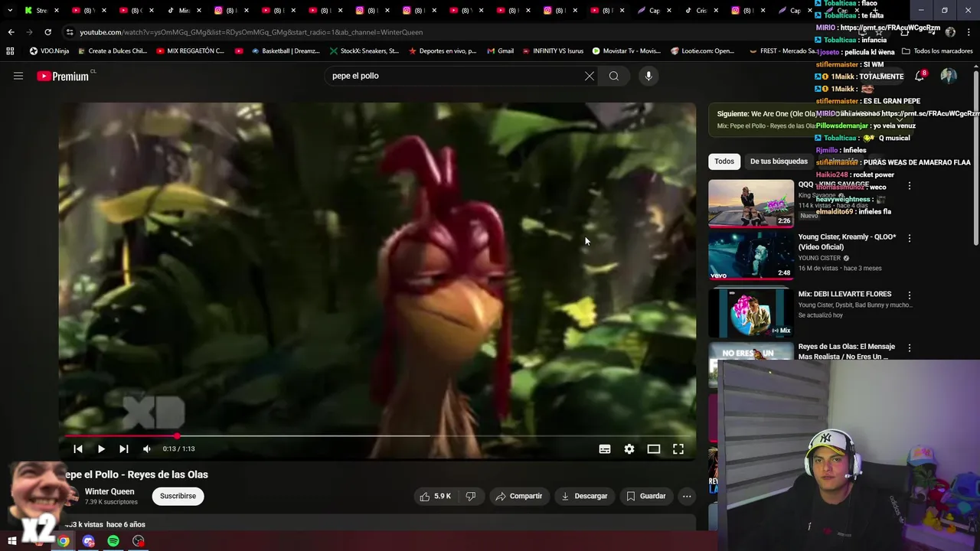Open options for the Young Cister QLOO video

910,239
